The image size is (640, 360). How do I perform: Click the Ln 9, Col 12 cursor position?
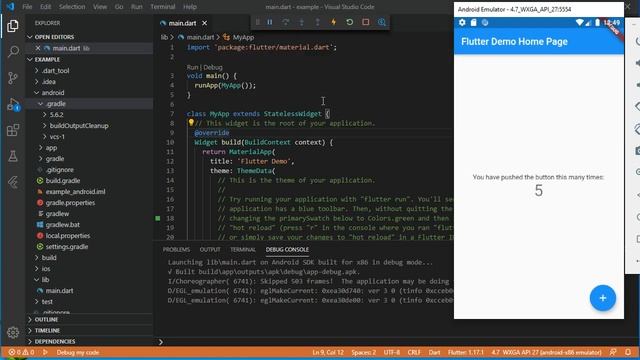(328, 352)
